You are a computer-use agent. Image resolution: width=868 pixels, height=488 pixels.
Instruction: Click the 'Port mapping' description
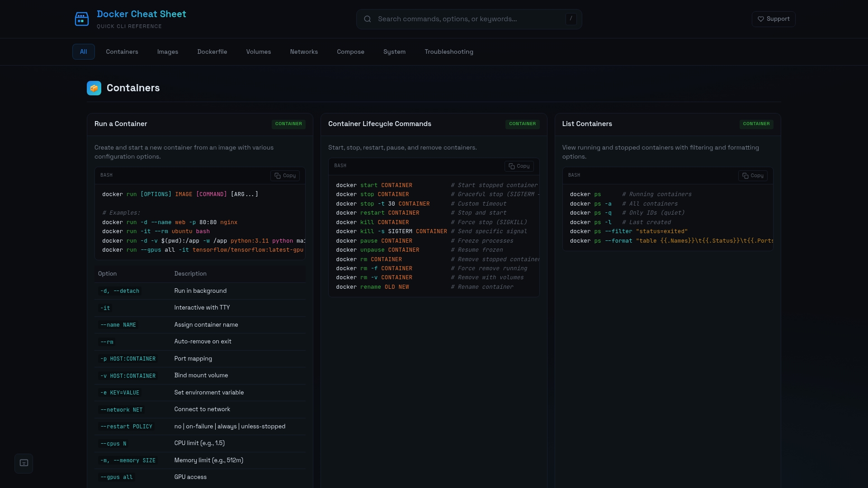[x=193, y=359]
